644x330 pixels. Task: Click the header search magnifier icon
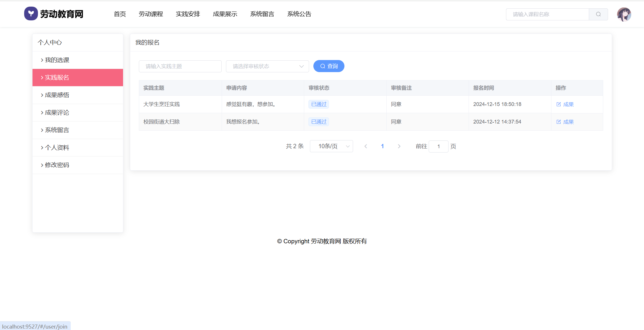point(598,14)
